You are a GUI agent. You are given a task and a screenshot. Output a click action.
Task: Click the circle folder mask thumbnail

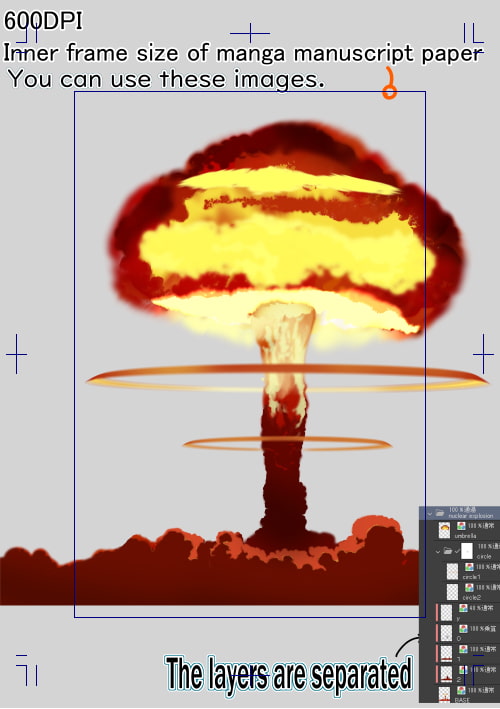coord(467,551)
